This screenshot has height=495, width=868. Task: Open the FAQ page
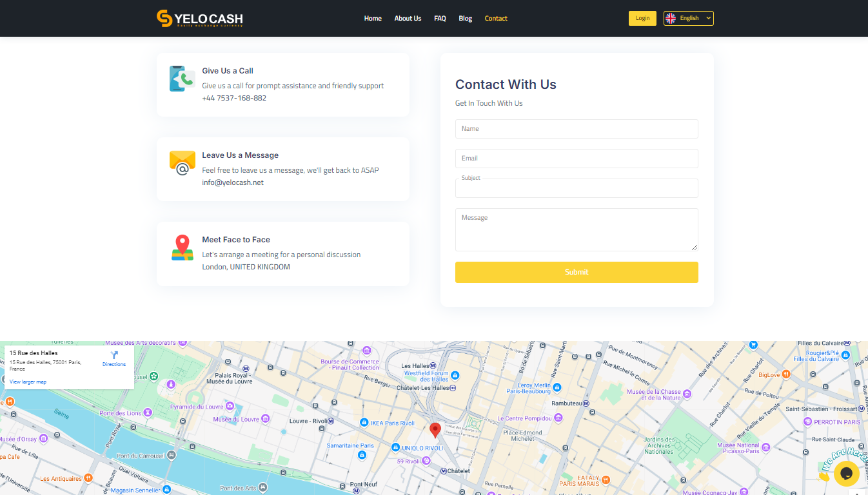(x=440, y=18)
